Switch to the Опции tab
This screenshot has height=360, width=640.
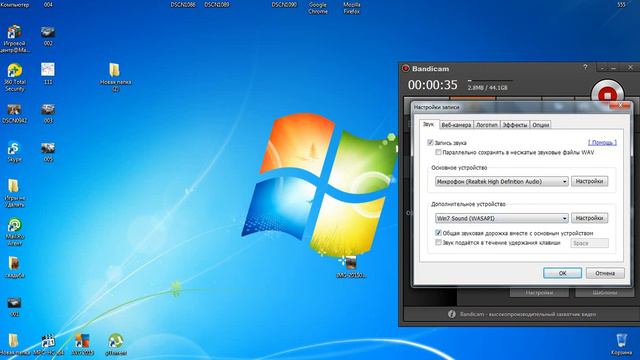pyautogui.click(x=540, y=125)
